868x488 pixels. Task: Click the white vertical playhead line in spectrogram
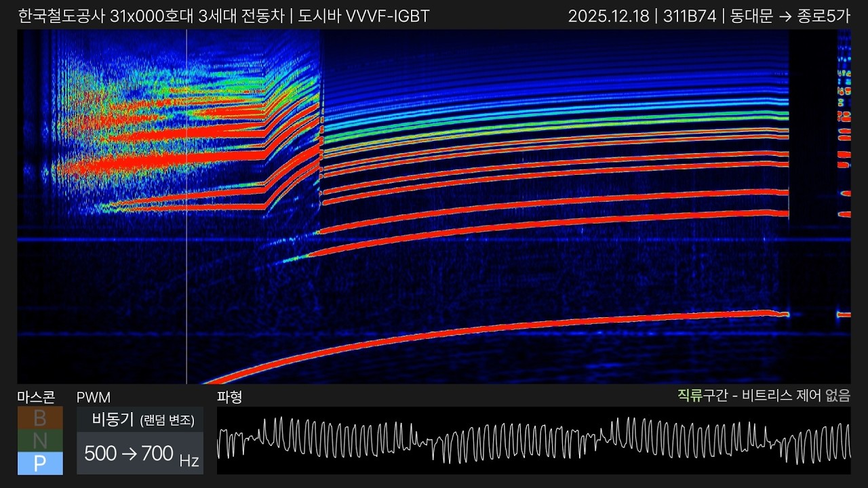click(186, 207)
